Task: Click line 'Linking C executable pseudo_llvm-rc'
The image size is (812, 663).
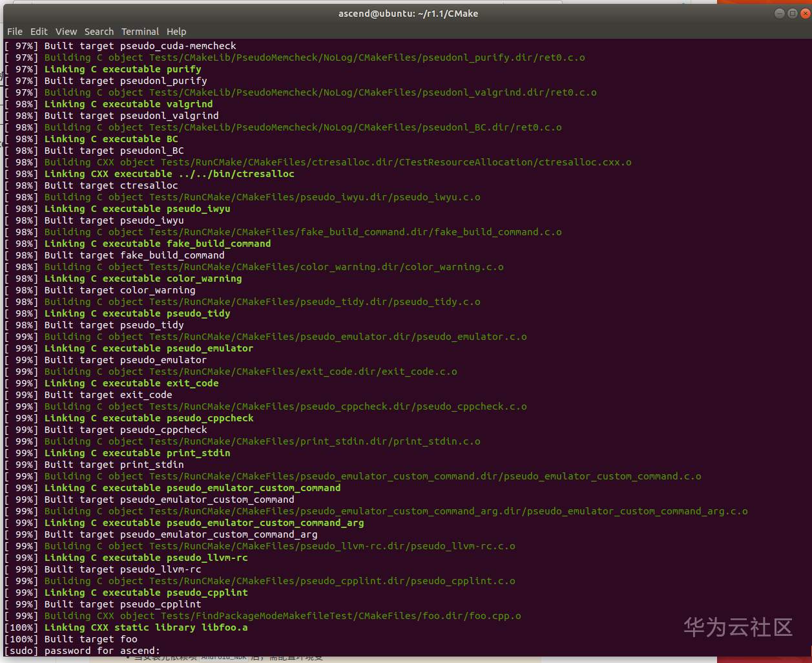Action: [x=126, y=558]
